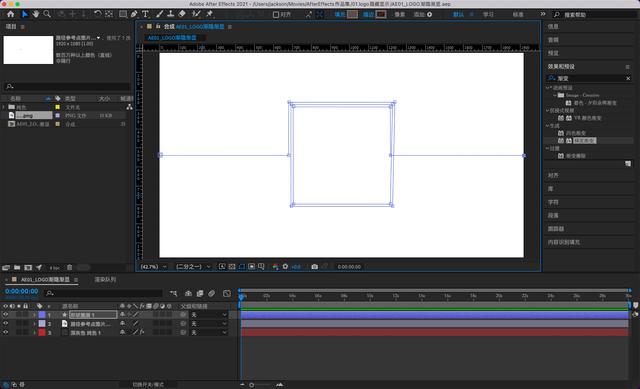
Task: Hide layer 3 with its eye icon
Action: pos(5,333)
